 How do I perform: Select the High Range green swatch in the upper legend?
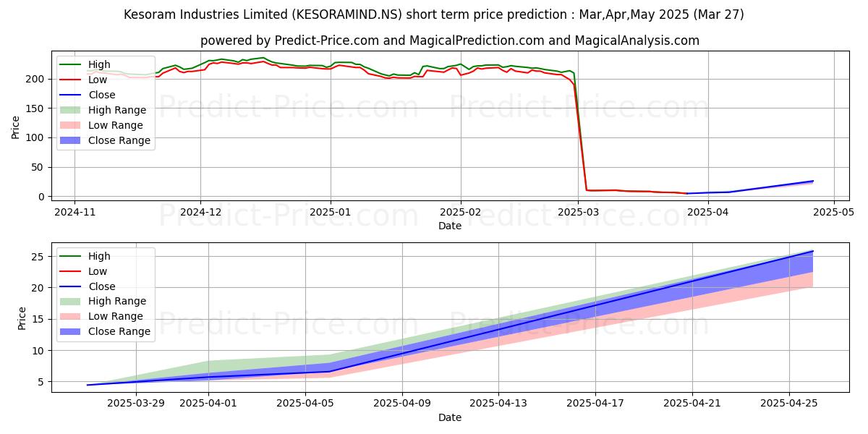click(x=72, y=110)
